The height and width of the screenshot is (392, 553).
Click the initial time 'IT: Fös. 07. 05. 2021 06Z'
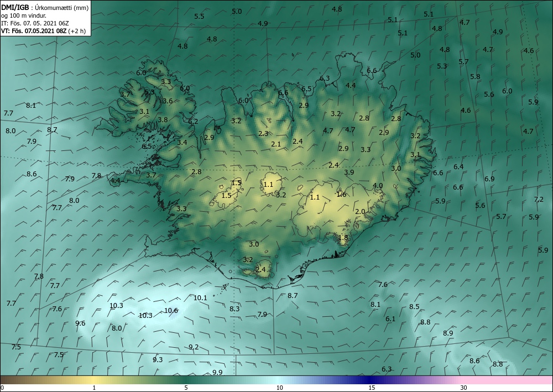35,23
